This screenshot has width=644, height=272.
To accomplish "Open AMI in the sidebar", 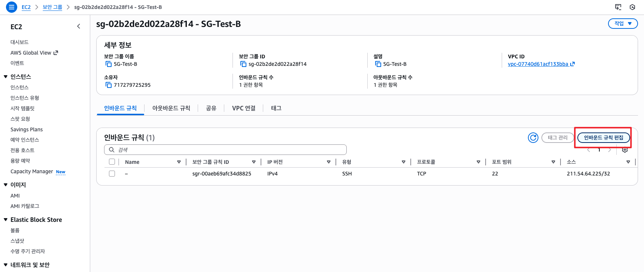I will [x=15, y=196].
